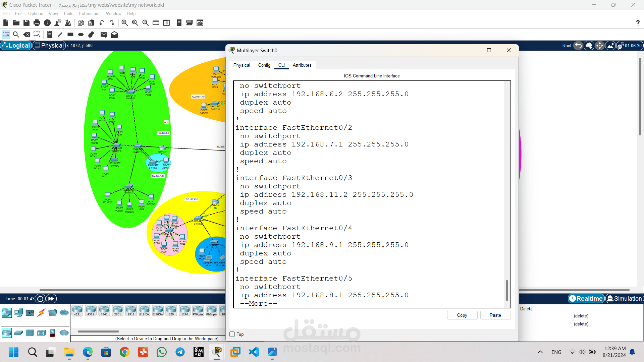Click the Zoom In magnifier icon
The height and width of the screenshot is (362, 644).
pyautogui.click(x=124, y=23)
